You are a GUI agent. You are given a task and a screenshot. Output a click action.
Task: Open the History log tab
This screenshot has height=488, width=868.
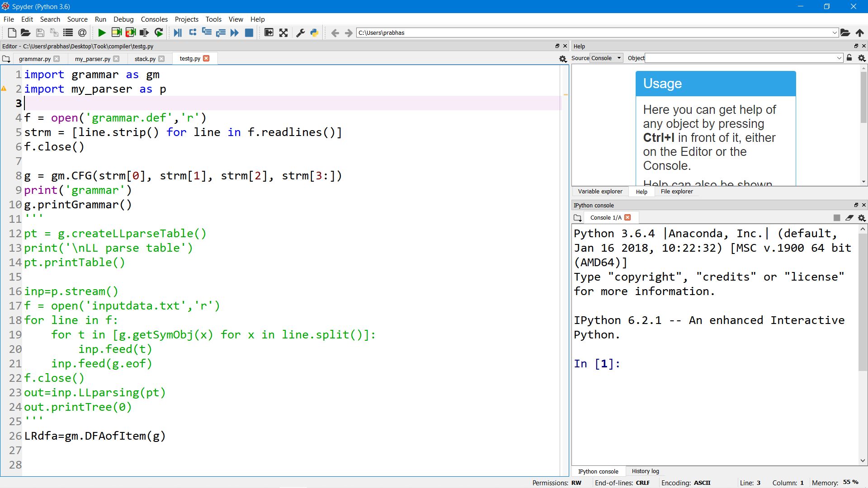point(645,471)
